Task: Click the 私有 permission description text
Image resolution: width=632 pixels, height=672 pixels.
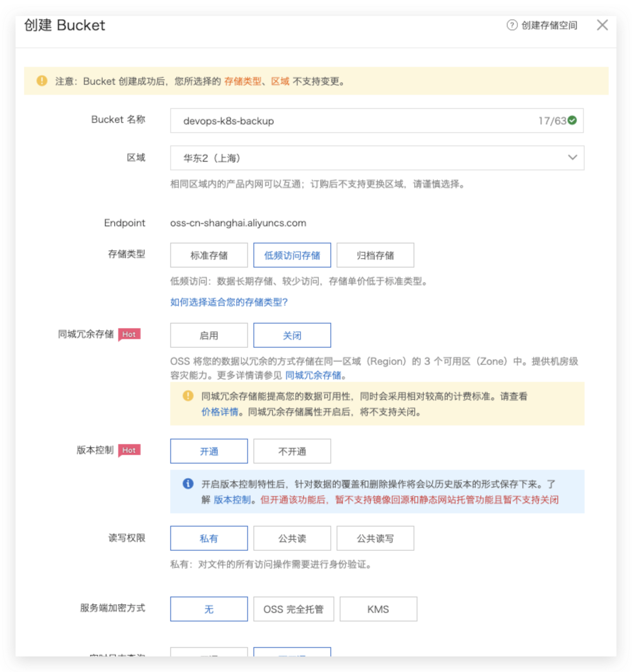Action: 271,564
